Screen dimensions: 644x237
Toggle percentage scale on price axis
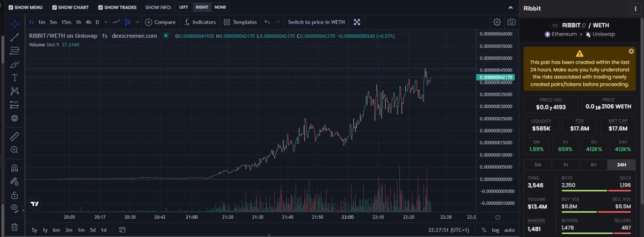(x=484, y=229)
